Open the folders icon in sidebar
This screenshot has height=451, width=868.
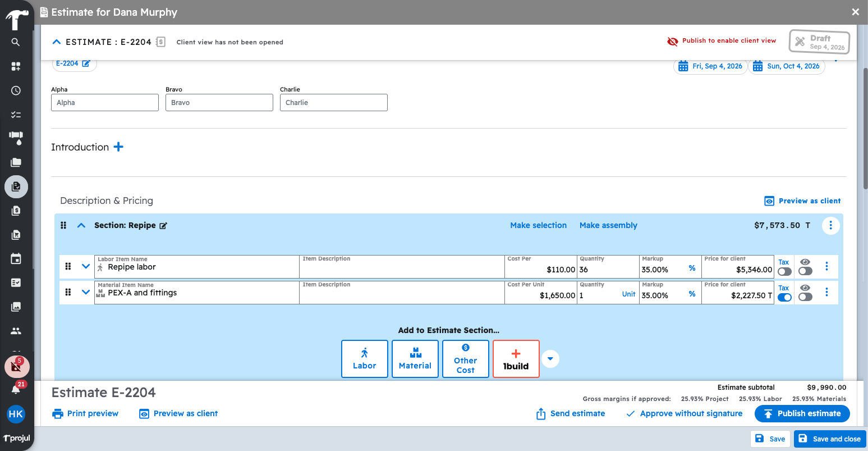16,162
